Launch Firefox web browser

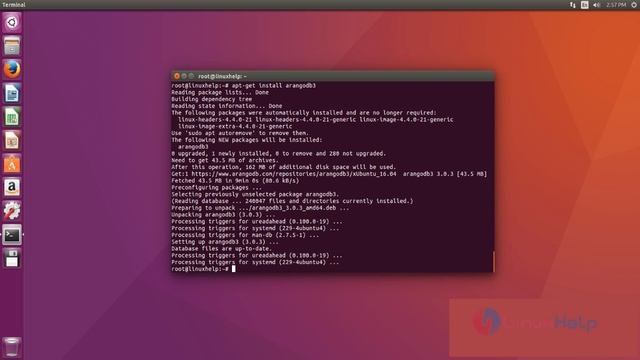click(12, 69)
